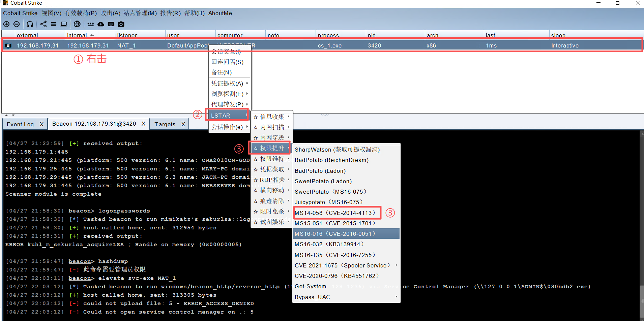Open downloads via the cloud icon
644x321 pixels.
pos(101,24)
